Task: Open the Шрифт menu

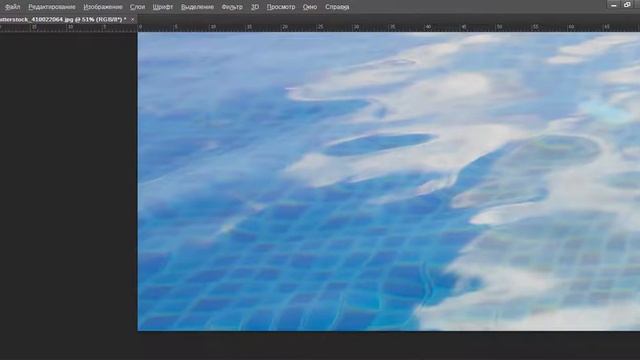Action: pyautogui.click(x=162, y=7)
